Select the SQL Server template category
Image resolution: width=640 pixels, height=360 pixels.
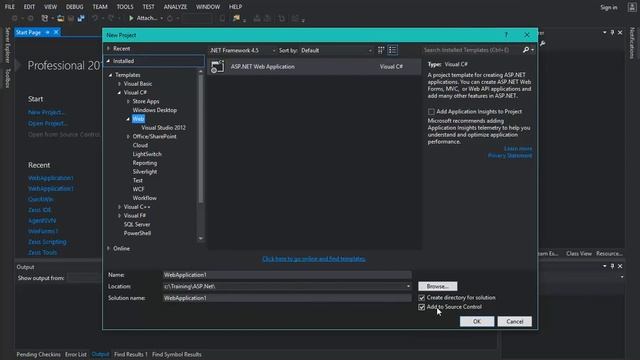[x=137, y=224]
